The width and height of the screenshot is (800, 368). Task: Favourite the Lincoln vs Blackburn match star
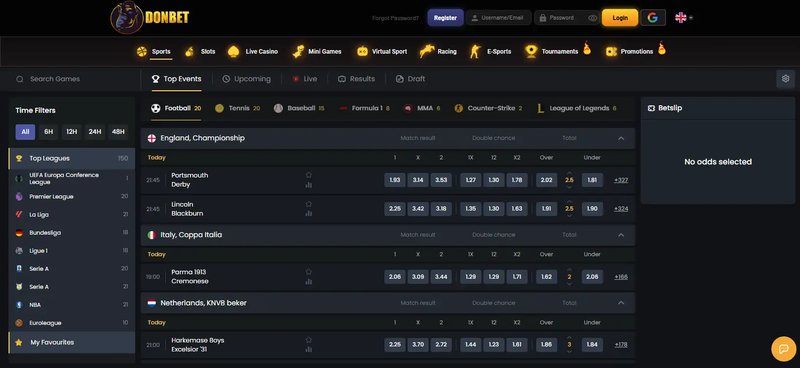[309, 204]
